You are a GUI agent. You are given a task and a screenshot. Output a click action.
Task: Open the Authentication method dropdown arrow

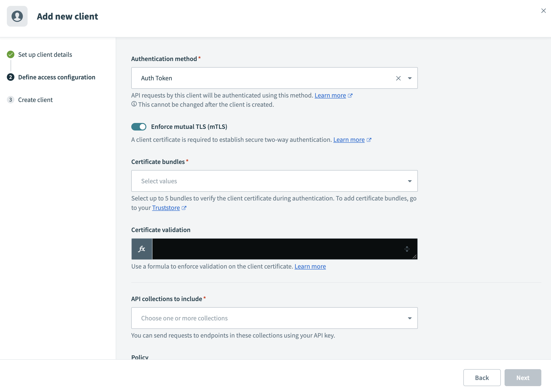(x=410, y=78)
